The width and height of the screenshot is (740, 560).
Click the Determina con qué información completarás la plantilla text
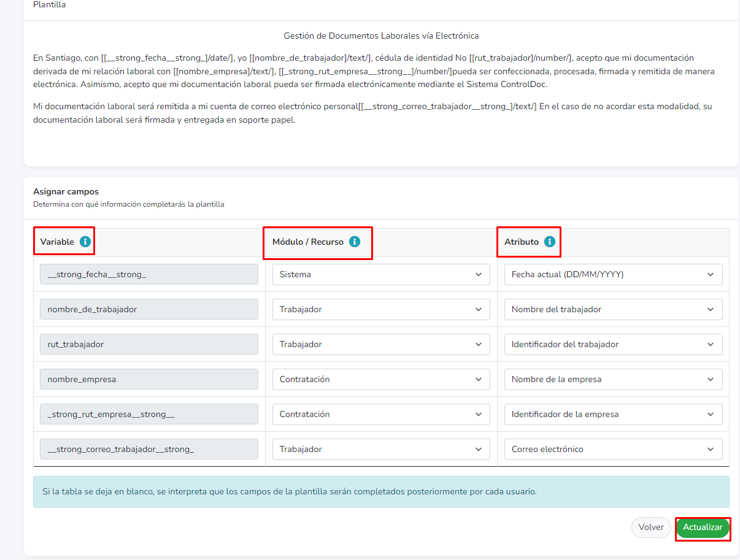coord(129,204)
